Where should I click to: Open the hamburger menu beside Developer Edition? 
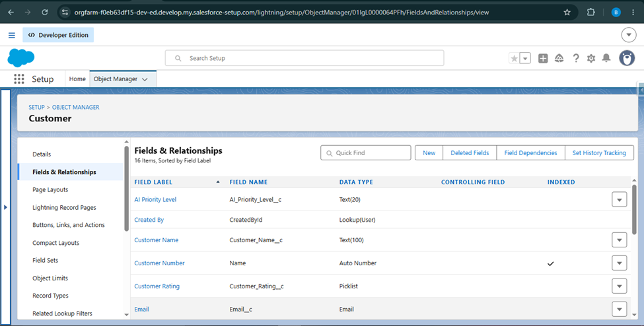point(12,36)
